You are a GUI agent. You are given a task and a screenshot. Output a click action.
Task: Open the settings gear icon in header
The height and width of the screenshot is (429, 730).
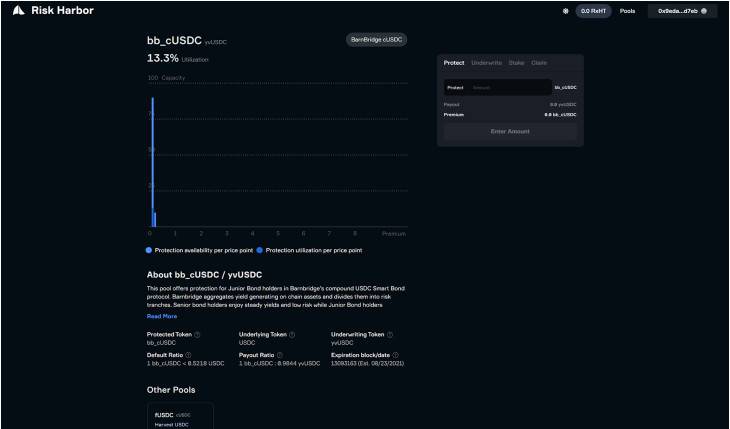click(566, 11)
